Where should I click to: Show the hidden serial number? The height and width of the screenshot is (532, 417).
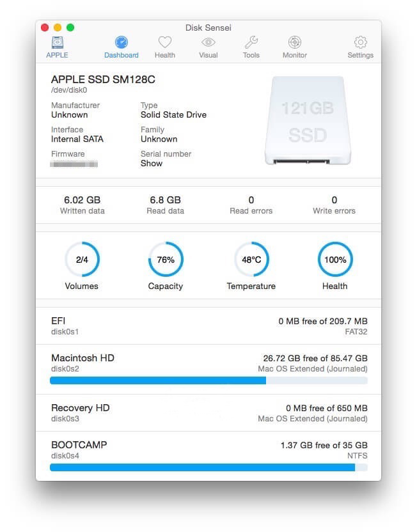click(152, 164)
